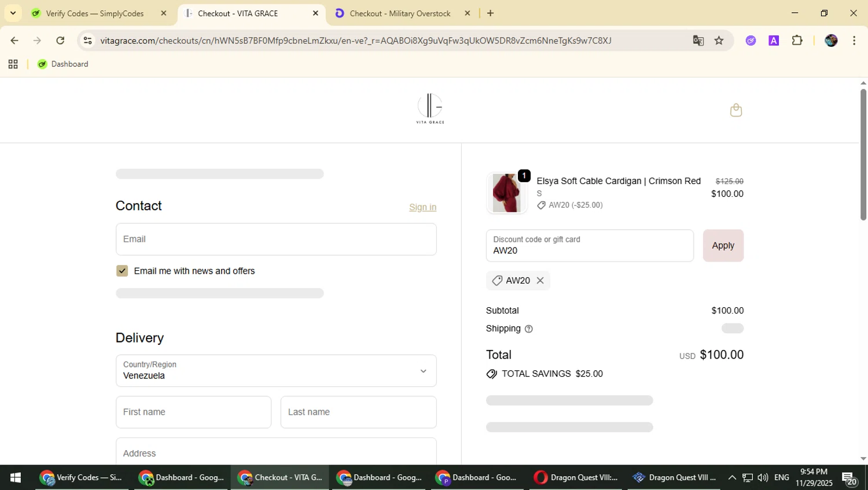Open the Chrome three-dot menu
The height and width of the screenshot is (490, 868).
tap(854, 40)
